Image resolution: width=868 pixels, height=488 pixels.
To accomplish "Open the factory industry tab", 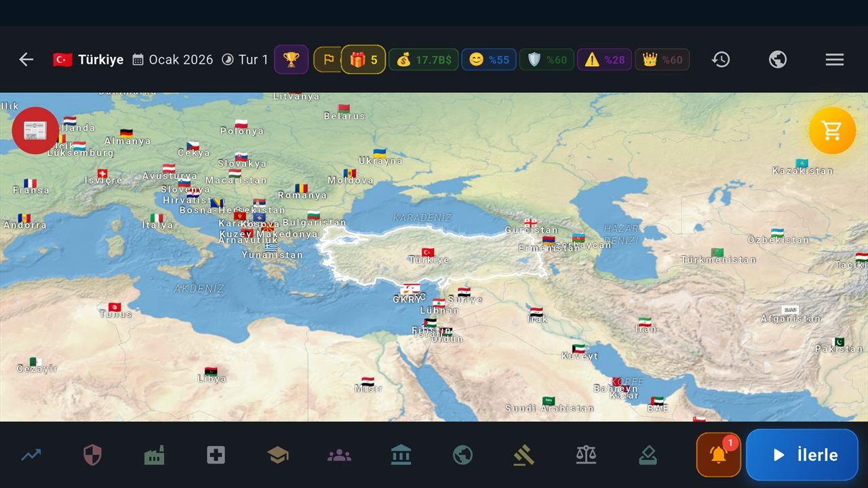I will point(154,455).
